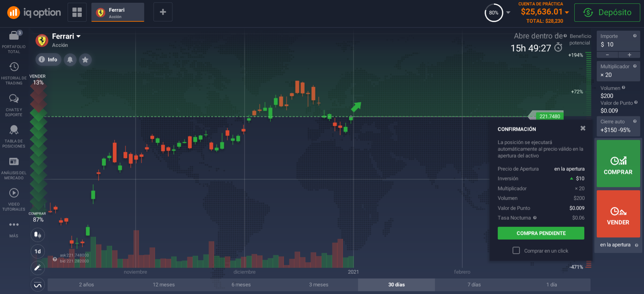Click the Tasa Nocturna help icon

point(535,218)
